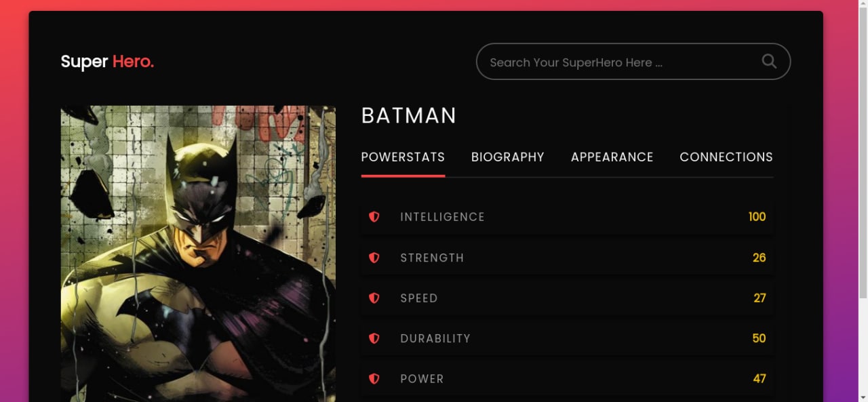Viewport: 868px width, 402px height.
Task: Click the shield icon beside Speed
Action: [x=374, y=298]
